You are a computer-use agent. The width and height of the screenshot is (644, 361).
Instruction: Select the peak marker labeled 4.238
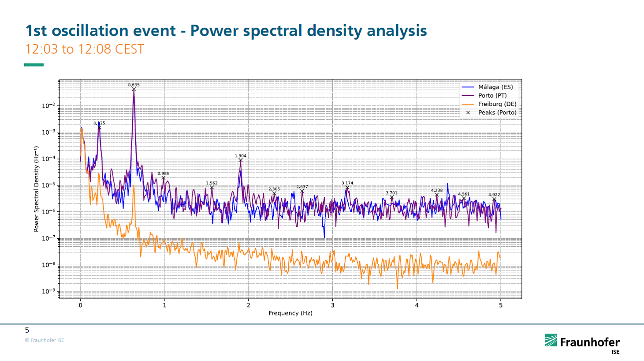pos(437,195)
